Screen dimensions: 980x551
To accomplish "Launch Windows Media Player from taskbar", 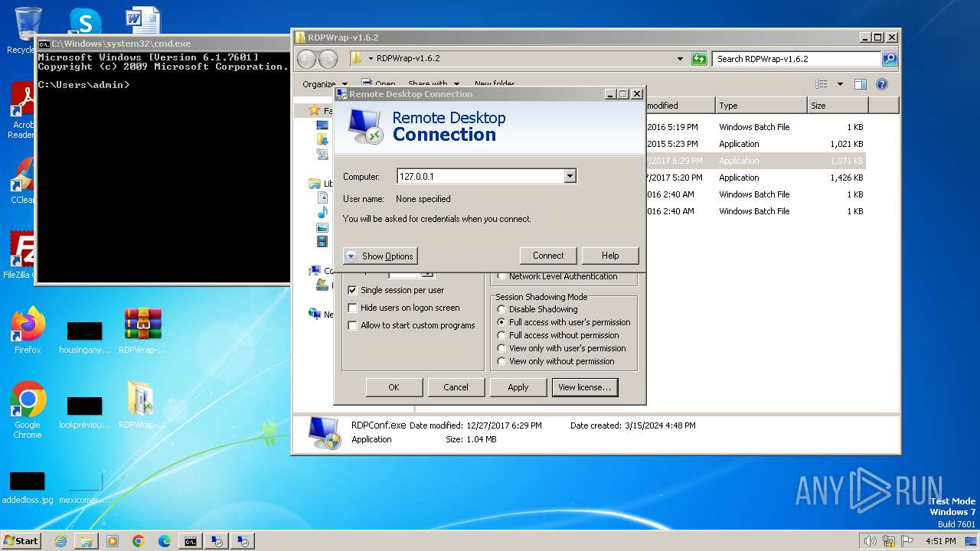I will (x=113, y=541).
